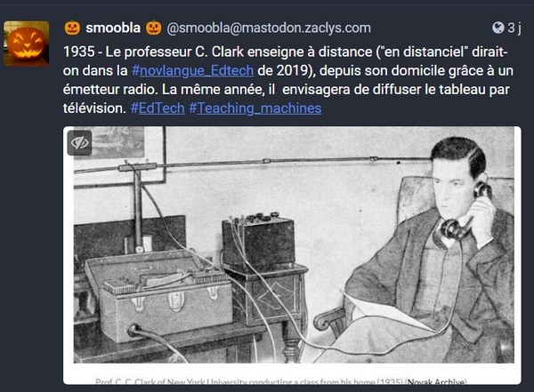Open smoobla's jack-o-lantern avatar

click(26, 44)
